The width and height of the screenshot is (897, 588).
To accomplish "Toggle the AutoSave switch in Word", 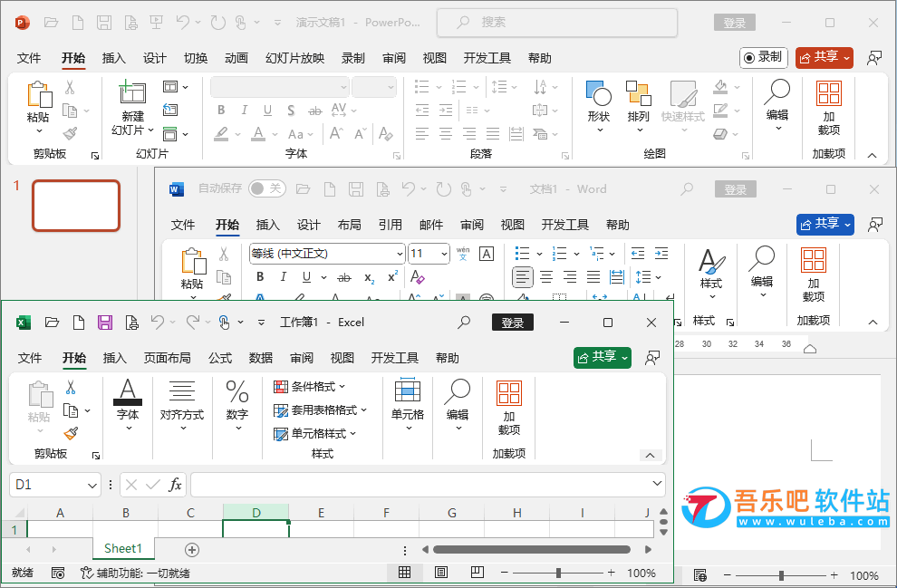I will pos(266,188).
